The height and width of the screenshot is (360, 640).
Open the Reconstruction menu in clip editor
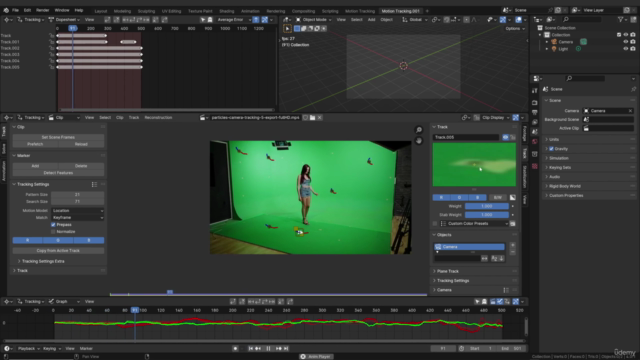(x=158, y=118)
